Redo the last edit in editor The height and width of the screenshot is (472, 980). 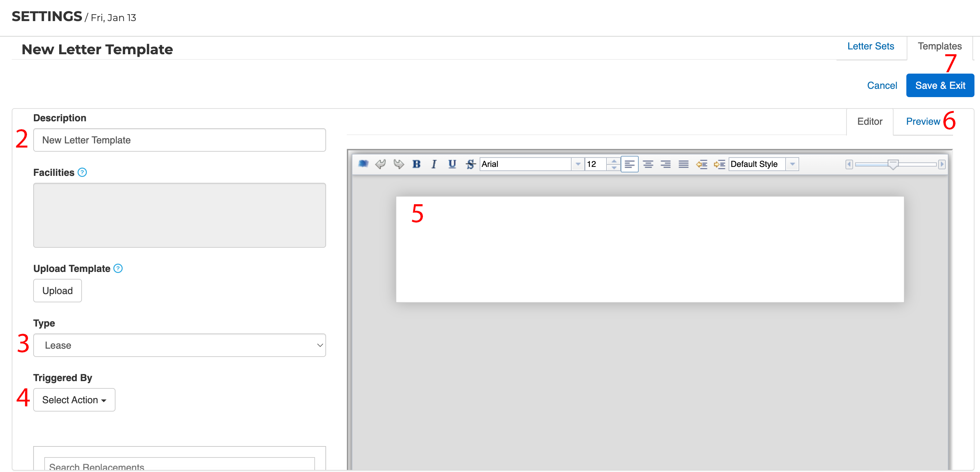click(x=398, y=164)
